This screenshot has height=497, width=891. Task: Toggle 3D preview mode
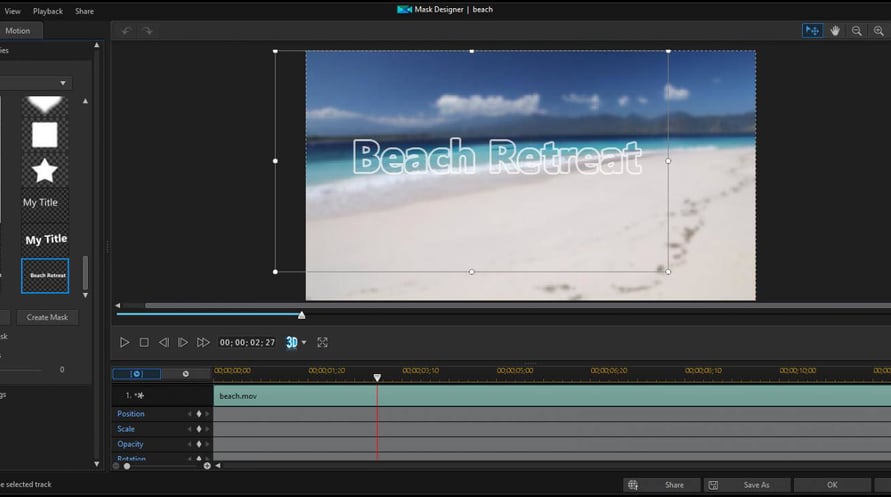click(292, 343)
